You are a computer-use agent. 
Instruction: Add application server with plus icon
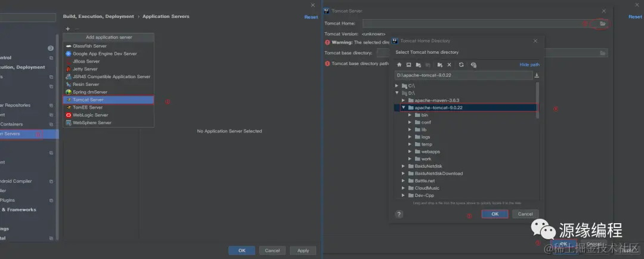pos(68,29)
